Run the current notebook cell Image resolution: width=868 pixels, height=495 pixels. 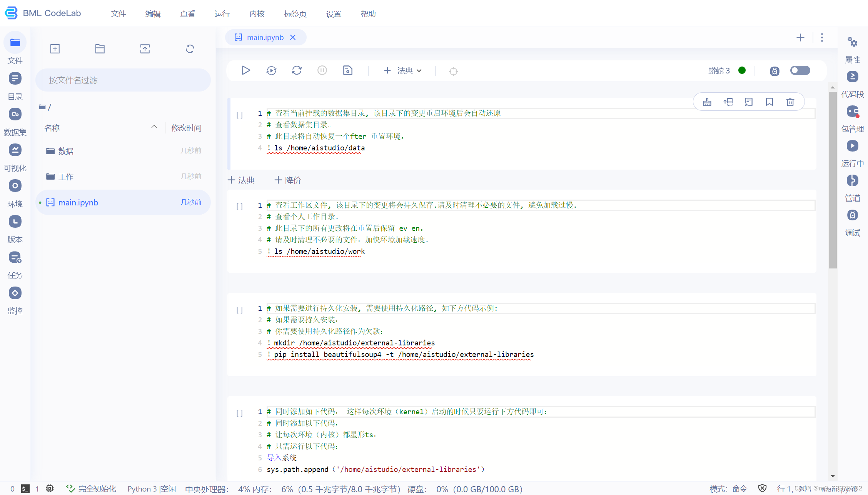coord(245,70)
